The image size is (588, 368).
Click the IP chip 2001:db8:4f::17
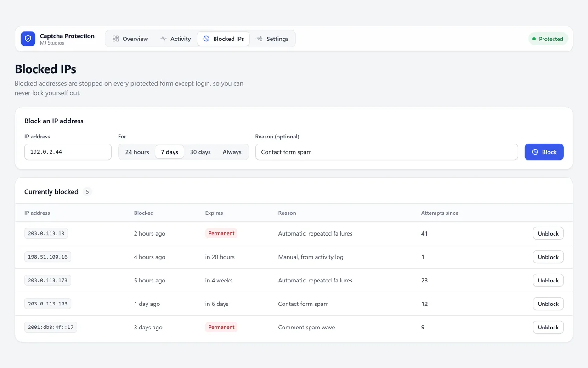click(51, 327)
